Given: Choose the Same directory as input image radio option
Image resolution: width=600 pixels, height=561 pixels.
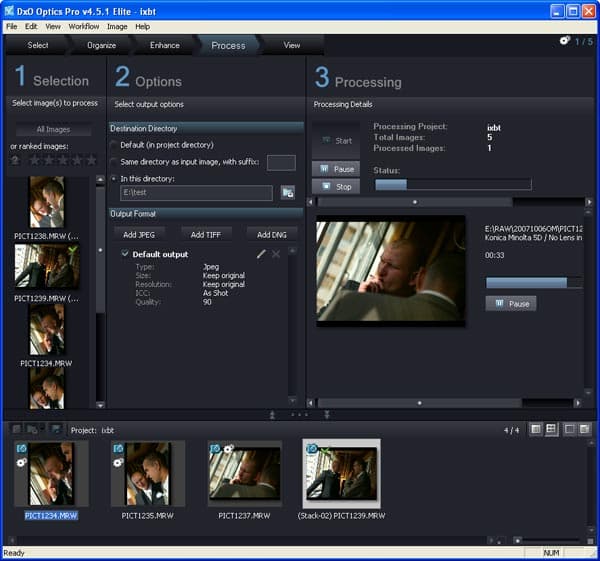Looking at the screenshot, I should pos(114,162).
